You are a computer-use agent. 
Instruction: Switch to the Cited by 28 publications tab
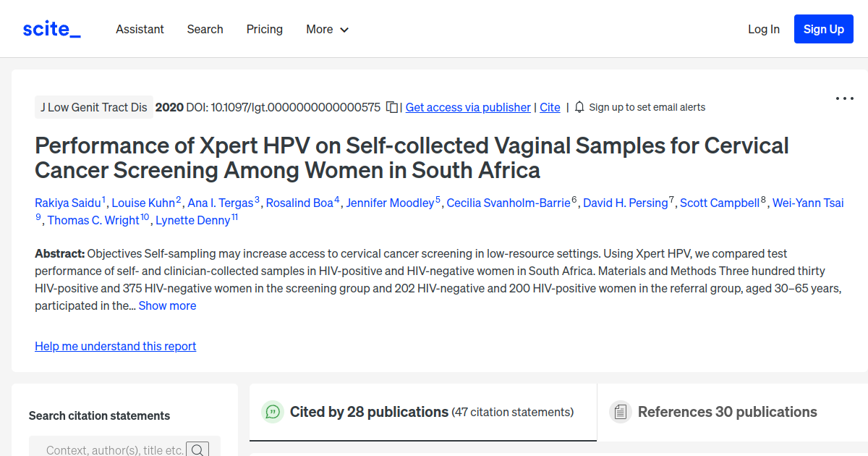coord(369,412)
